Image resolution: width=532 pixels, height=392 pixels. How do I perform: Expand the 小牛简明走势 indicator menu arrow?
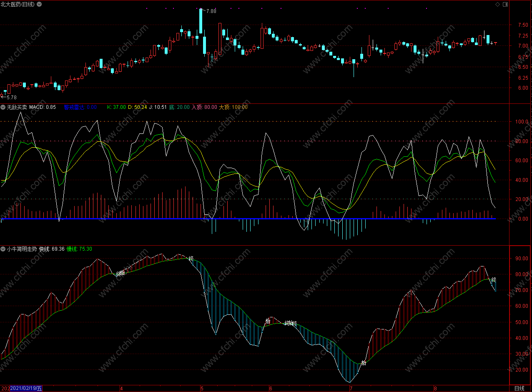coord(3,249)
